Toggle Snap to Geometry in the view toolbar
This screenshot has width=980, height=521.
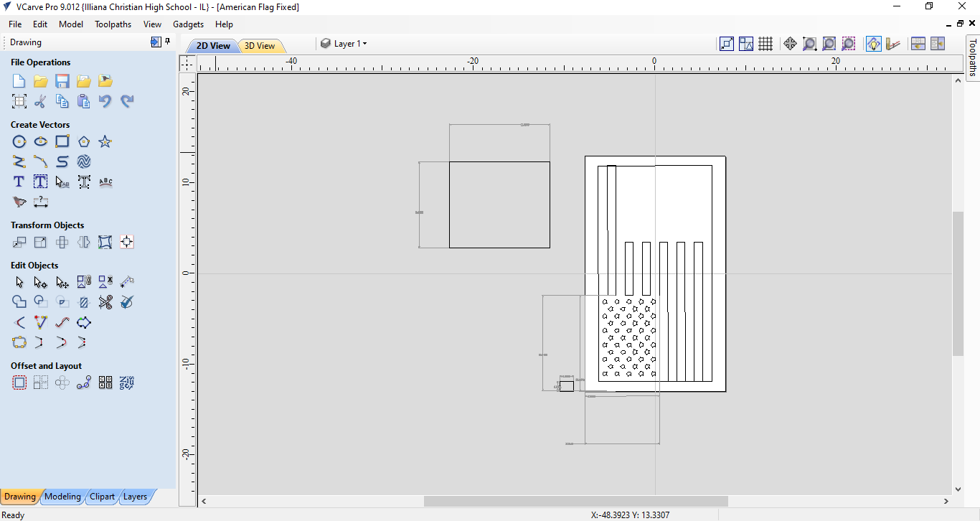point(727,44)
